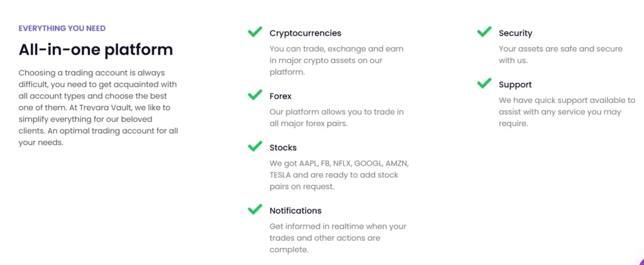Click the All-in-one platform title
Viewport: 644px width, 265px height.
(96, 50)
